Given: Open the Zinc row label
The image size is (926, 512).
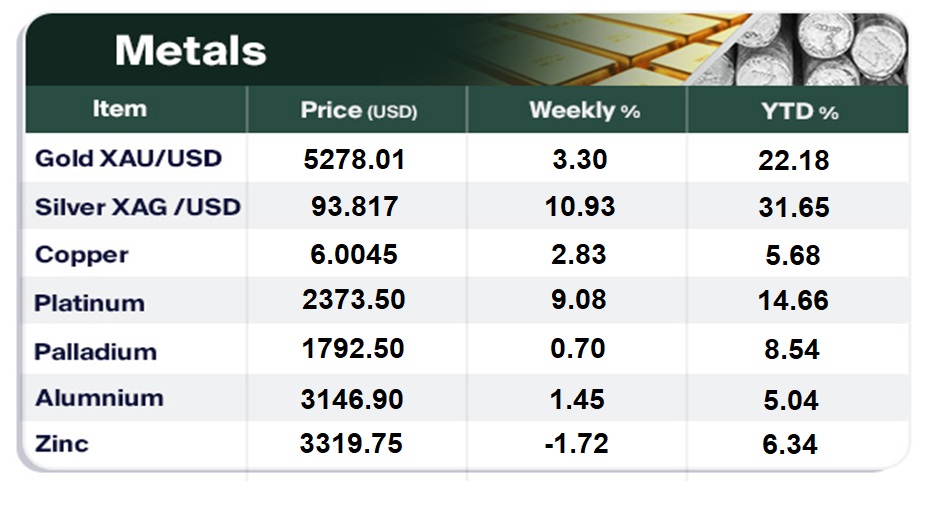Looking at the screenshot, I should coord(62,443).
